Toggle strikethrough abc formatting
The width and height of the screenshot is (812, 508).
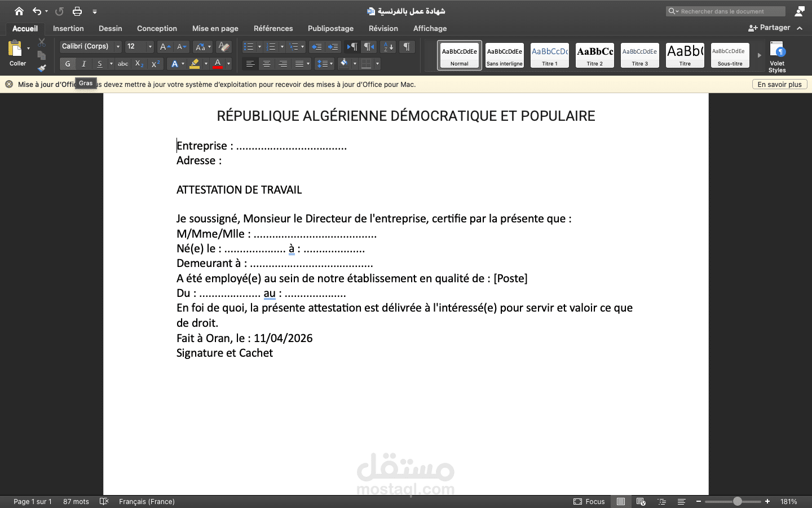pyautogui.click(x=123, y=64)
